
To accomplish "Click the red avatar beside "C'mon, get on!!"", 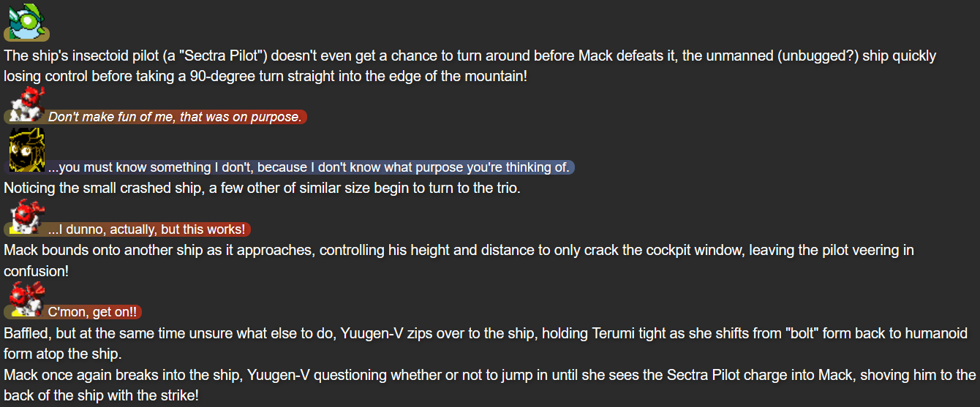I will coord(28,299).
